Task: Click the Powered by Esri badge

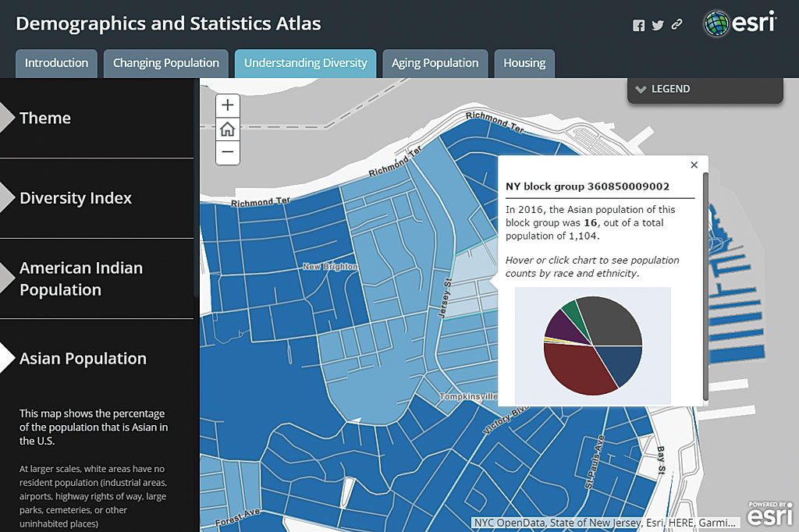Action: (771, 513)
